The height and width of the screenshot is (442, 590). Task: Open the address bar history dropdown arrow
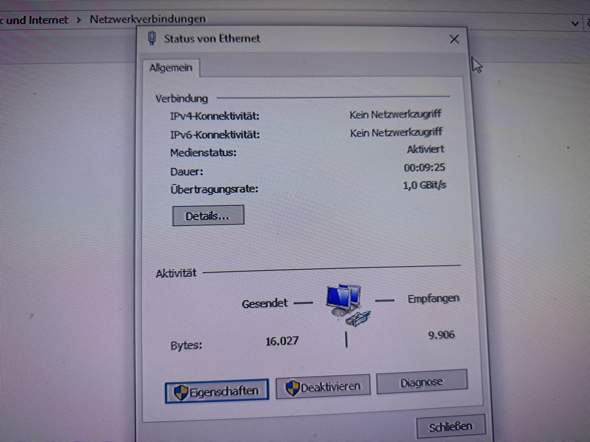point(575,23)
